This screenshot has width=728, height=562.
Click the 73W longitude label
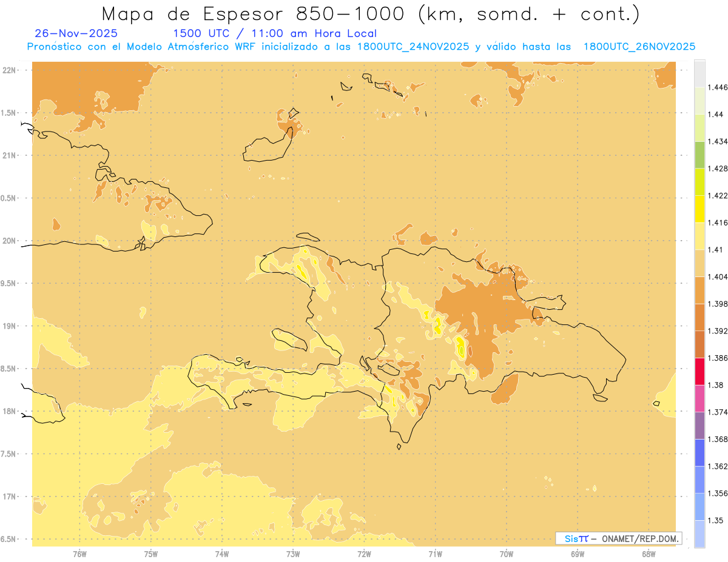click(x=293, y=554)
